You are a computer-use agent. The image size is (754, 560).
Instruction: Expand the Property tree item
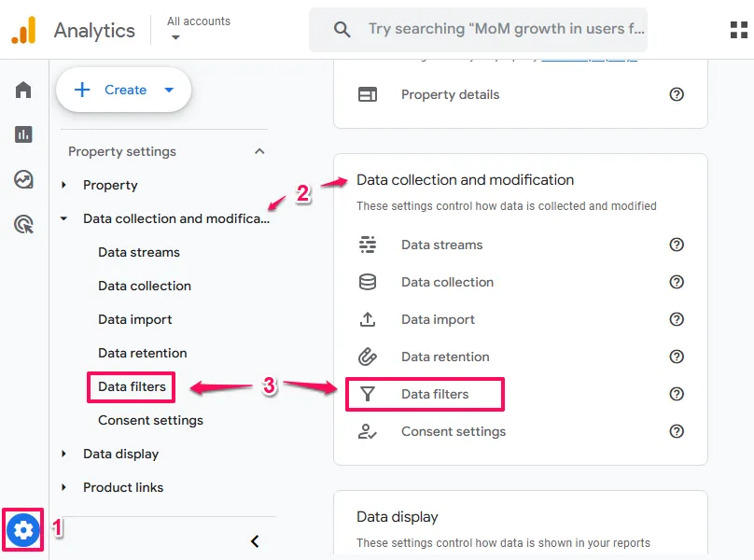[64, 185]
